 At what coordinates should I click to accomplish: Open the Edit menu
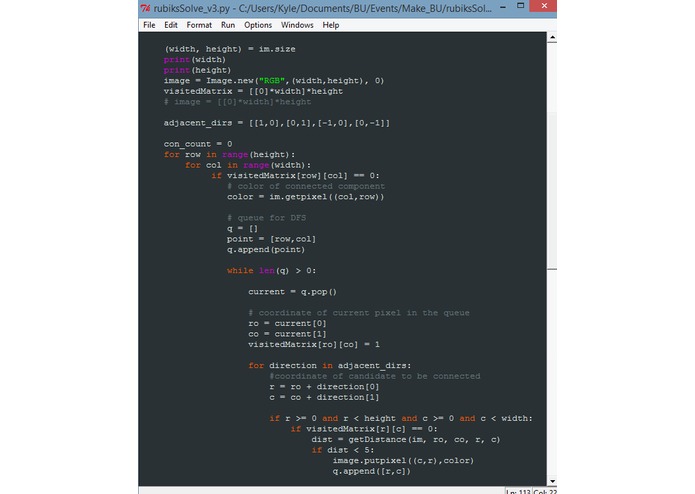171,25
